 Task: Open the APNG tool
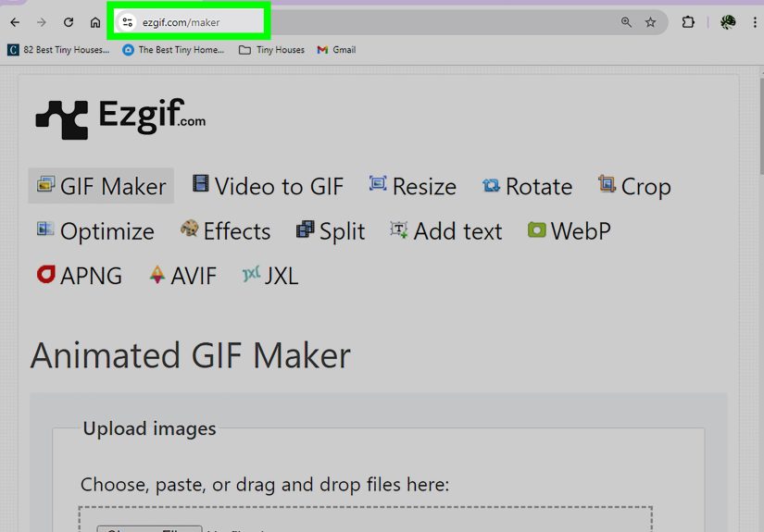pyautogui.click(x=80, y=276)
